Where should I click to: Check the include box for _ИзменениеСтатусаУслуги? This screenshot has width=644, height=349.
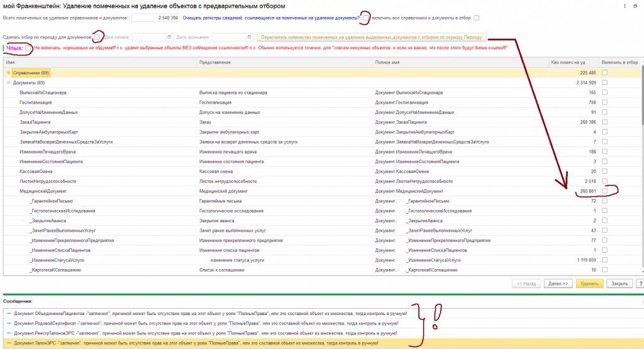(604, 260)
